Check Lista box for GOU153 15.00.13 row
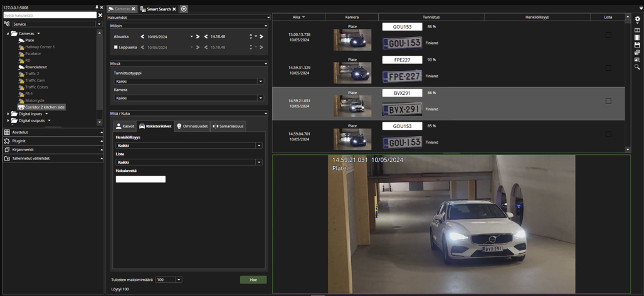 (x=608, y=35)
